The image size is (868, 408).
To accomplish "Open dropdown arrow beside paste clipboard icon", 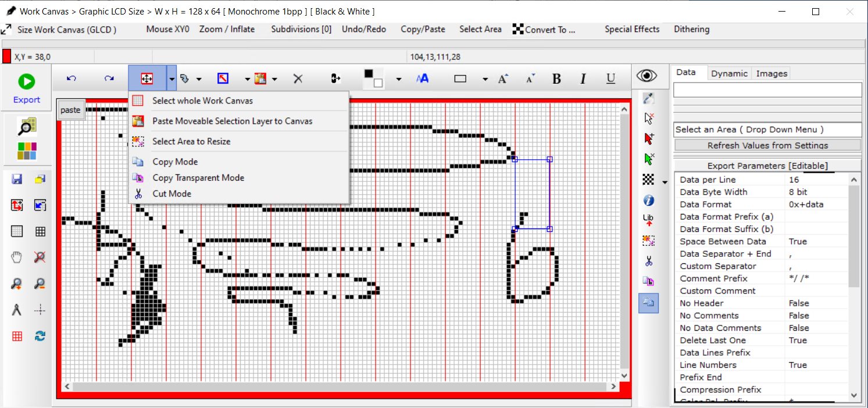I will 274,79.
